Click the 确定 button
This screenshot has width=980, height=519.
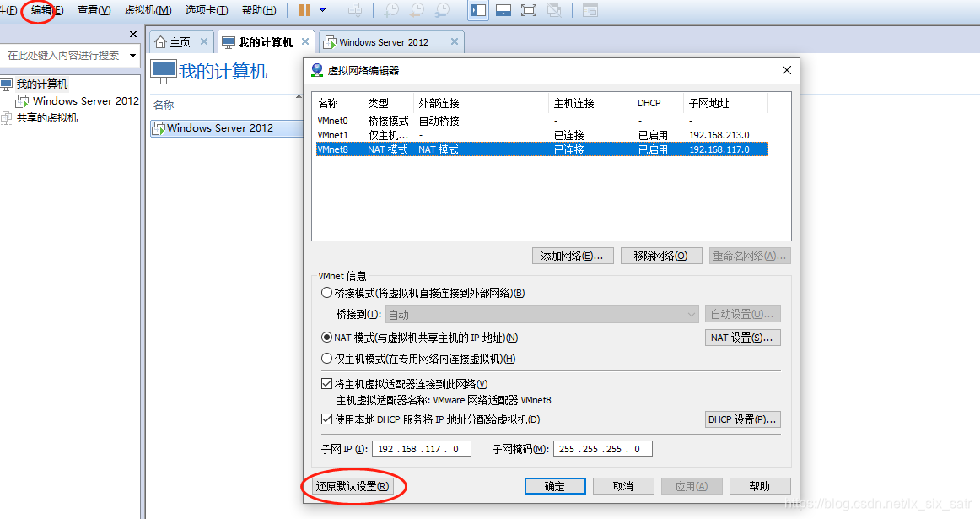tap(555, 486)
